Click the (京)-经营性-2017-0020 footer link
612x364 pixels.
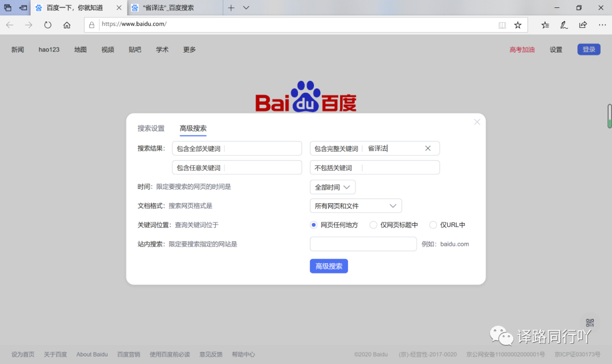click(x=428, y=354)
